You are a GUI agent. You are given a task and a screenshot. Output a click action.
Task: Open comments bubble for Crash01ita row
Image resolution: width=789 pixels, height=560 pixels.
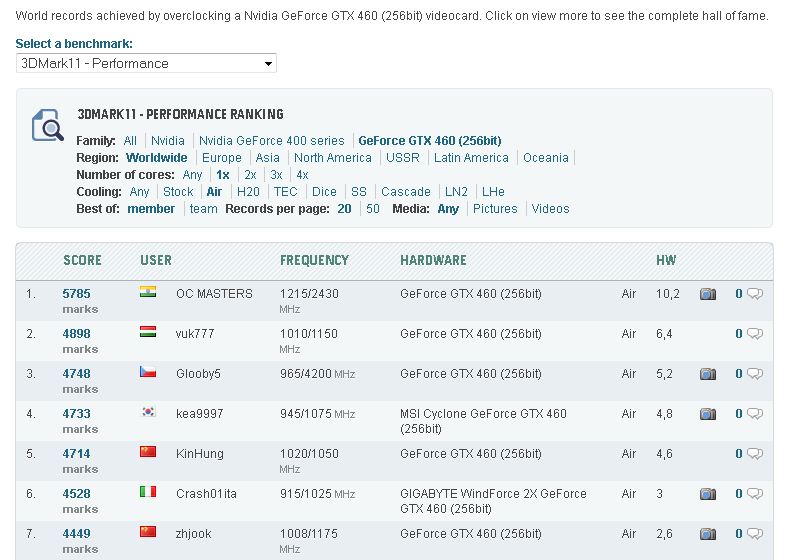click(x=755, y=494)
